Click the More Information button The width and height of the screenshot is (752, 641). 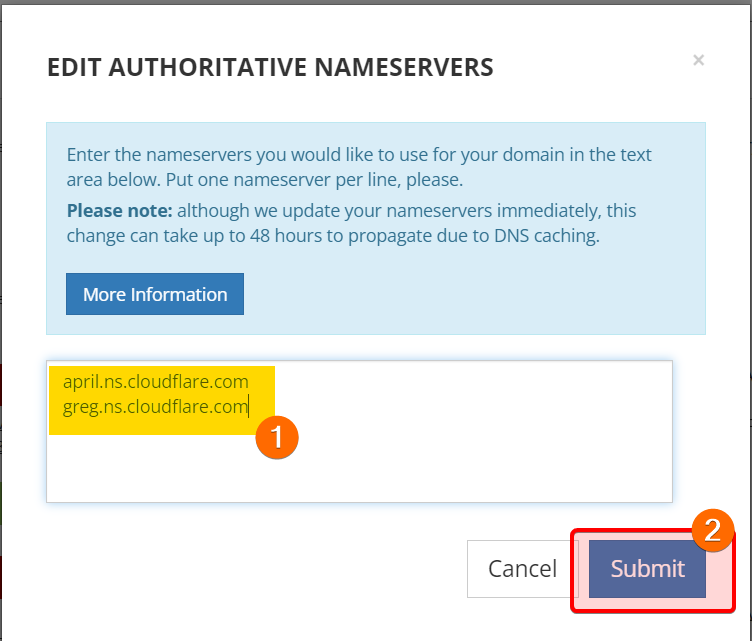(x=155, y=294)
